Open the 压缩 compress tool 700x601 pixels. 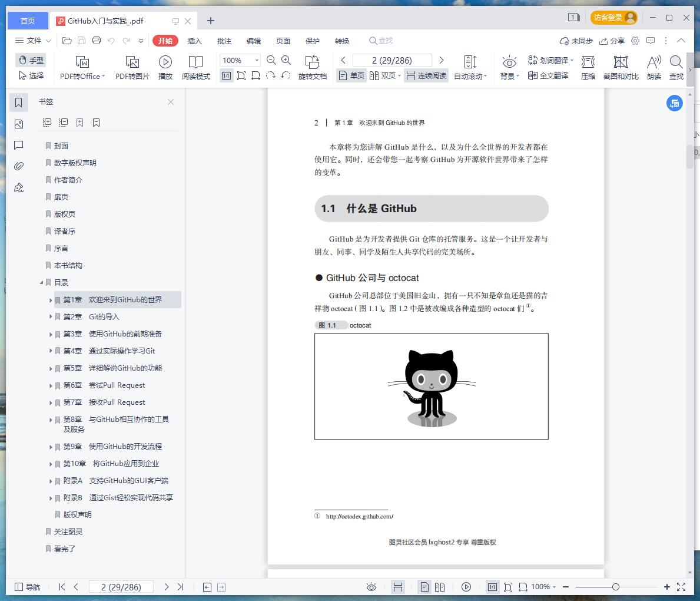tap(588, 68)
